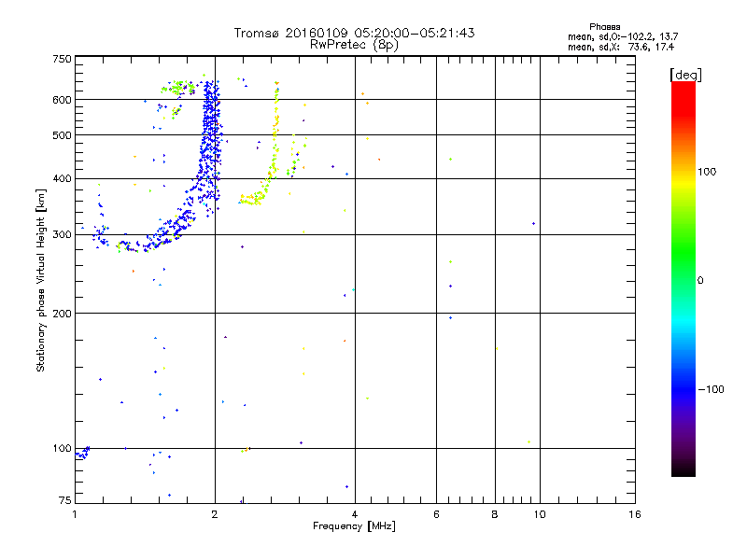Image resolution: width=747 pixels, height=560 pixels.
Task: Click the height axis label "500"
Action: (62, 135)
